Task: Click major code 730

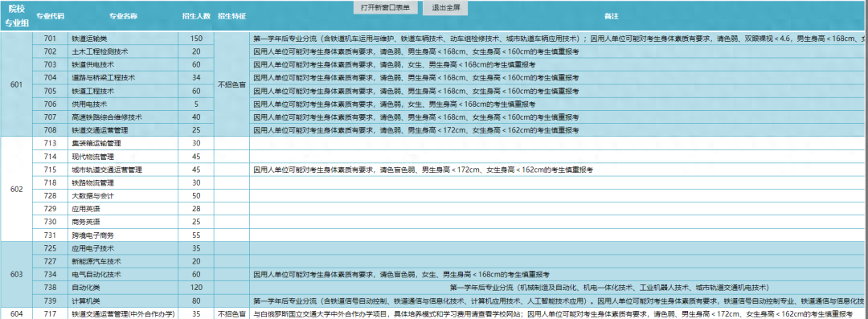Action: click(x=51, y=222)
